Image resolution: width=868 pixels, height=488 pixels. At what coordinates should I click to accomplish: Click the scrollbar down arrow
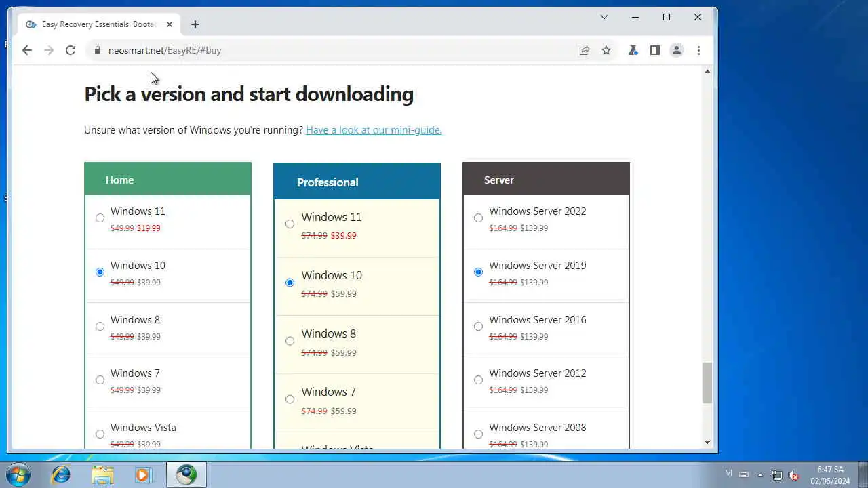707,443
